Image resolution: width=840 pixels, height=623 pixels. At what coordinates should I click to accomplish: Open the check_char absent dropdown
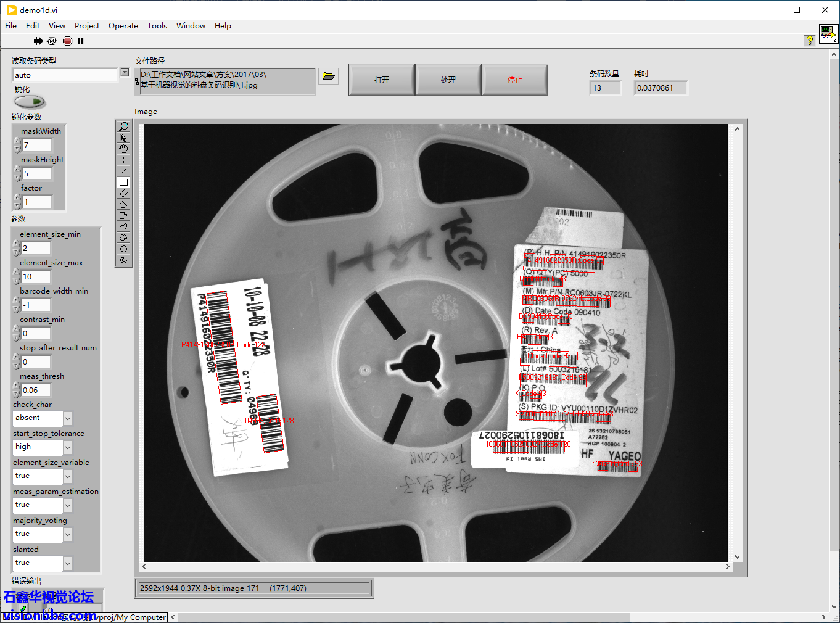(68, 419)
